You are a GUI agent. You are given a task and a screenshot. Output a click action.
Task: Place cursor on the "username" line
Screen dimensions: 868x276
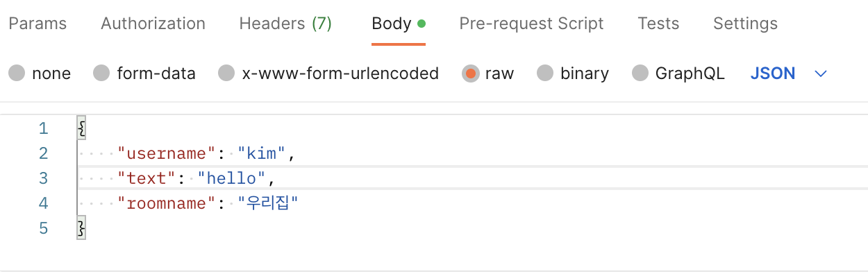click(472, 153)
